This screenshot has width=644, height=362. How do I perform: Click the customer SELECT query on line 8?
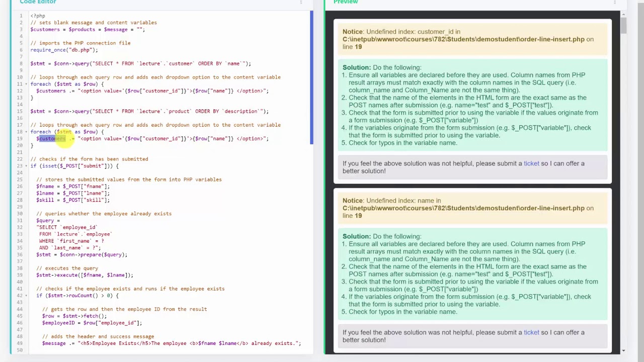[x=140, y=63]
